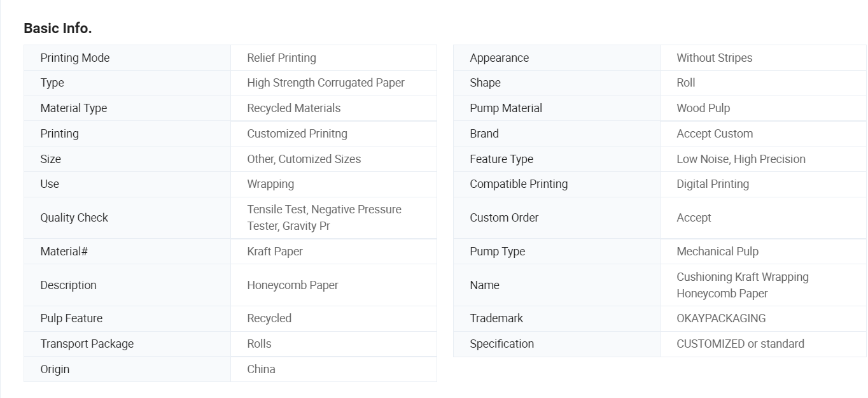Click the Digital Printing value
Viewport: 868px width, 398px height.
[x=713, y=184]
